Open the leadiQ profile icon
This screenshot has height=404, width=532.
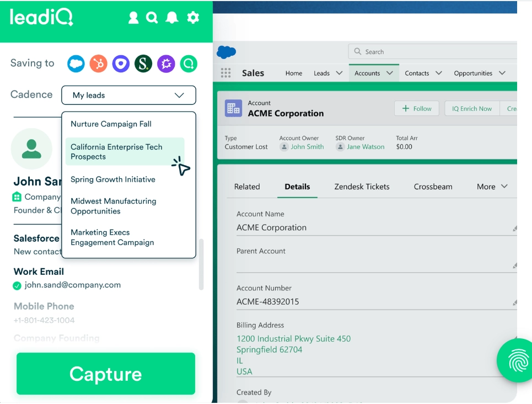pos(133,18)
